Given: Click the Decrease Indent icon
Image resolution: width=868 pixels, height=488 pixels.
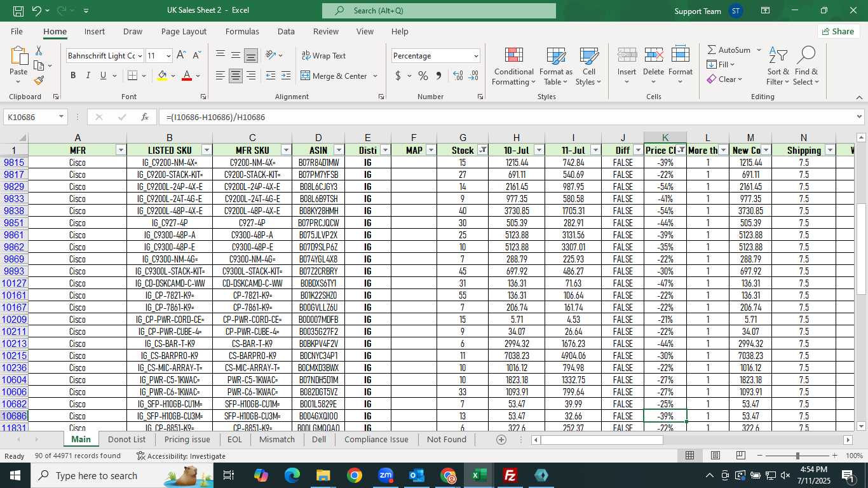Looking at the screenshot, I should pos(271,76).
